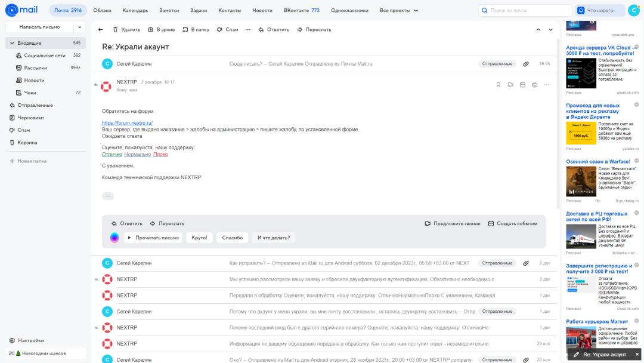Click Написать письмо compose button

click(x=39, y=27)
